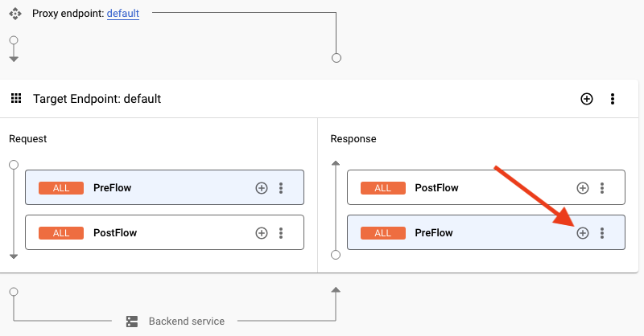This screenshot has width=644, height=336.
Task: Open Response PreFlow more options menu
Action: coord(602,233)
